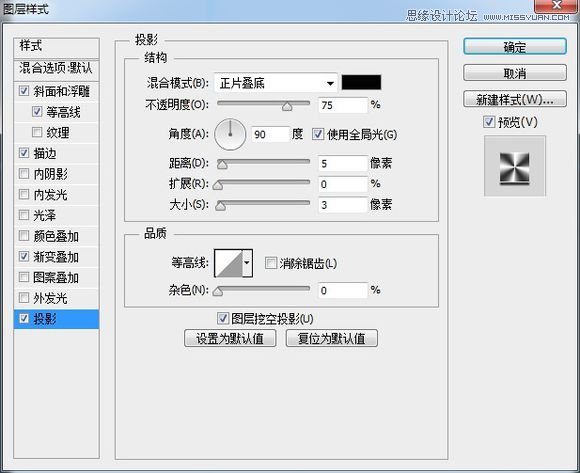
Task: Click the opacity value field showing 75
Action: pos(343,105)
